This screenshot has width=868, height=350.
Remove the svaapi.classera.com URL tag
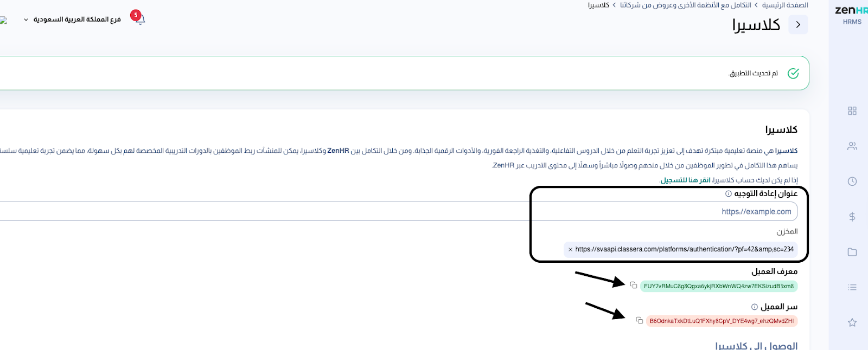570,249
